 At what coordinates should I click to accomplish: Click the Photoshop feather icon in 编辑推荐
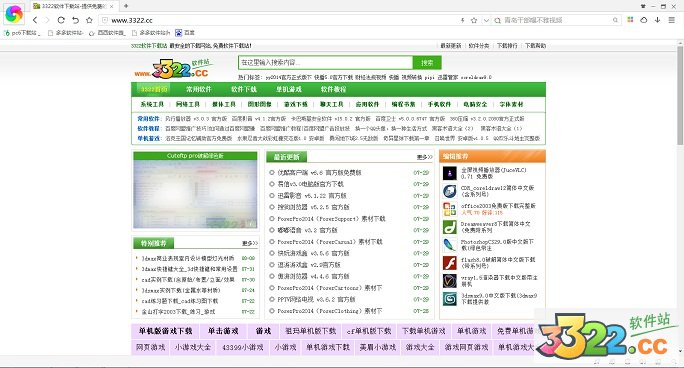450,245
